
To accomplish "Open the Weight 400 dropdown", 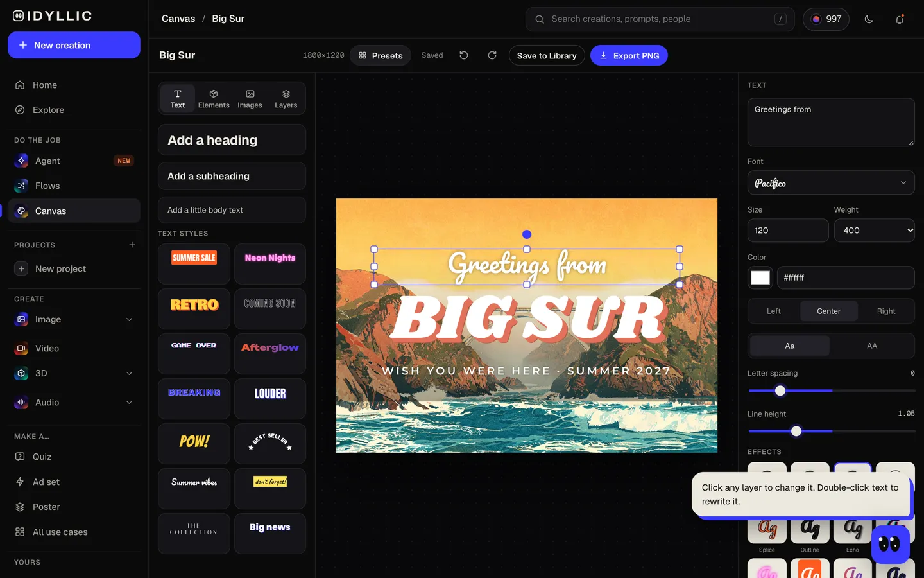I will [x=875, y=231].
